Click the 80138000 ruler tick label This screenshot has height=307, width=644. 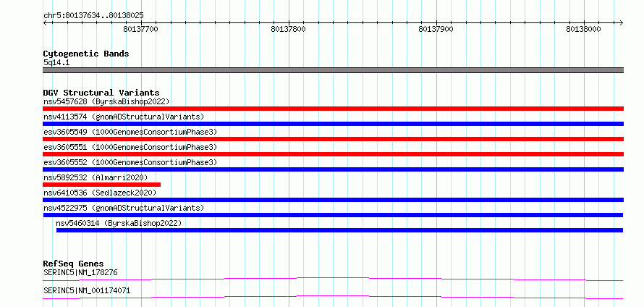584,29
